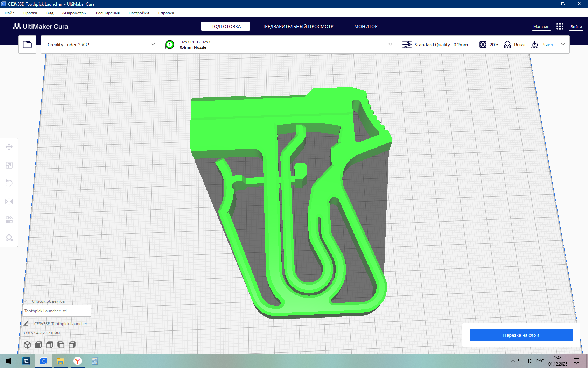Click the 20% infill value
The width and height of the screenshot is (588, 368).
click(x=494, y=45)
